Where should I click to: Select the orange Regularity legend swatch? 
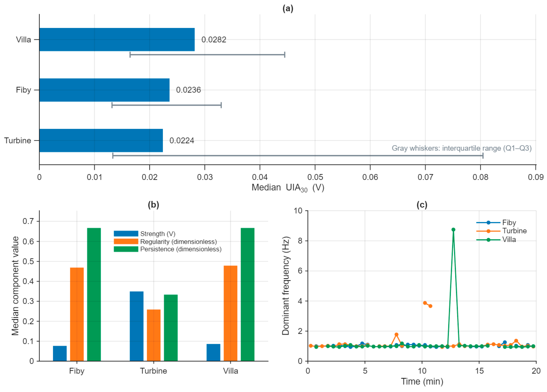coord(126,241)
